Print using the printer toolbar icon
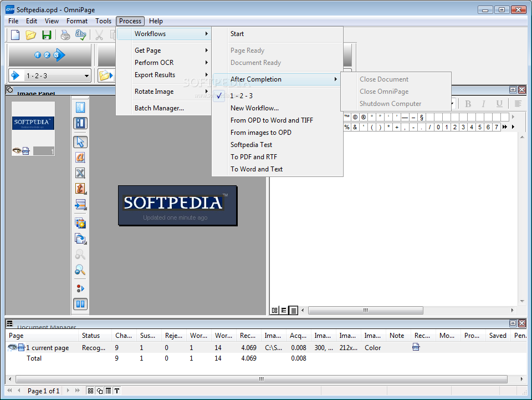This screenshot has height=400, width=532. click(65, 34)
